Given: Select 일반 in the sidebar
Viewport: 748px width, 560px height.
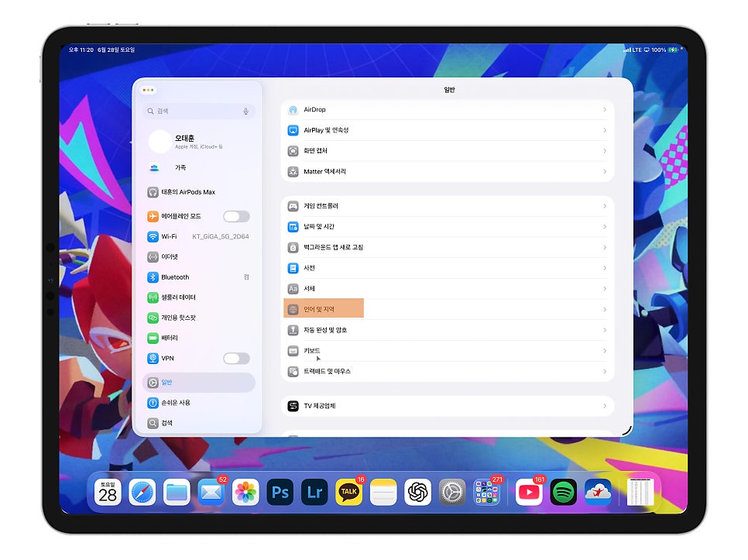Looking at the screenshot, I should (198, 383).
